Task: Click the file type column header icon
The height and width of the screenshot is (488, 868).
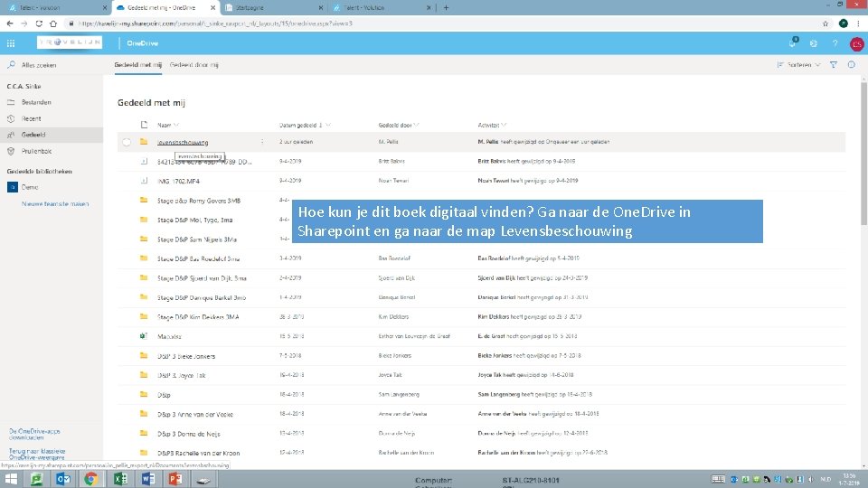Action: [x=144, y=125]
